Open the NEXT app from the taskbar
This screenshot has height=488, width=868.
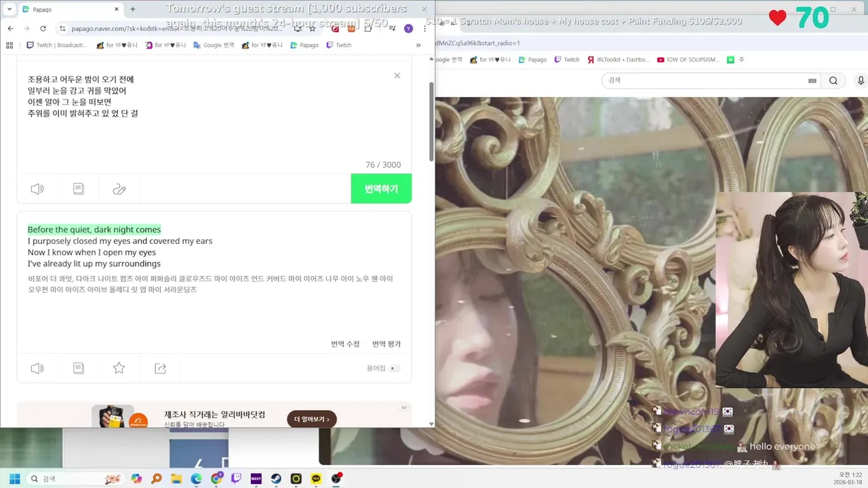tap(256, 479)
